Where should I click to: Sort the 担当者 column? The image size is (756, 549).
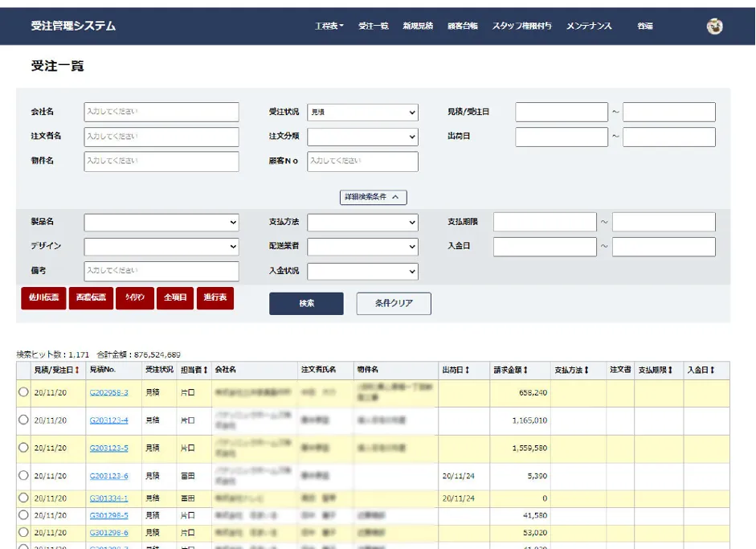tap(205, 371)
